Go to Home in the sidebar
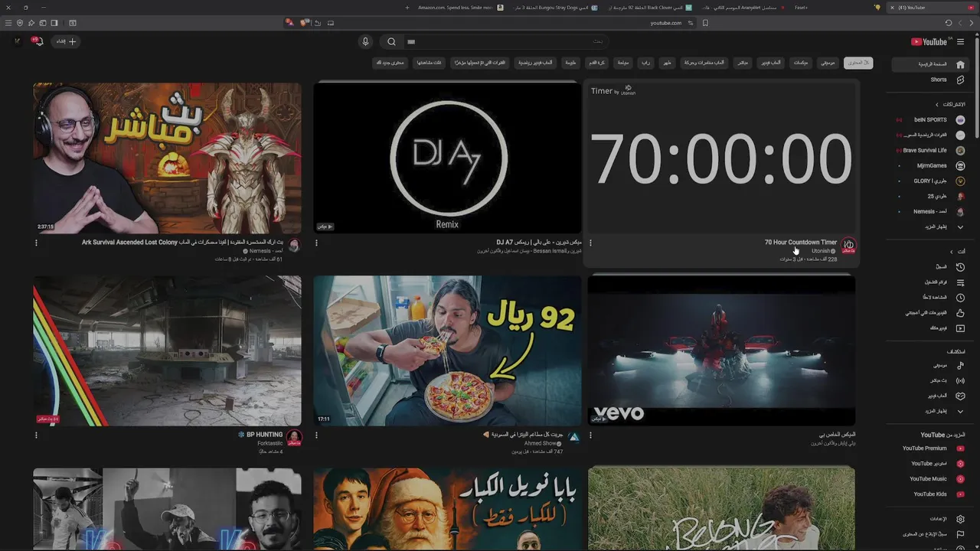The height and width of the screenshot is (551, 980). click(932, 64)
